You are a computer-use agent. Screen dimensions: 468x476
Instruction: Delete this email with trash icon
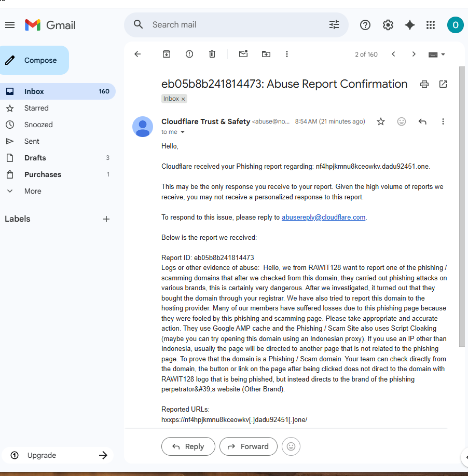(x=212, y=54)
